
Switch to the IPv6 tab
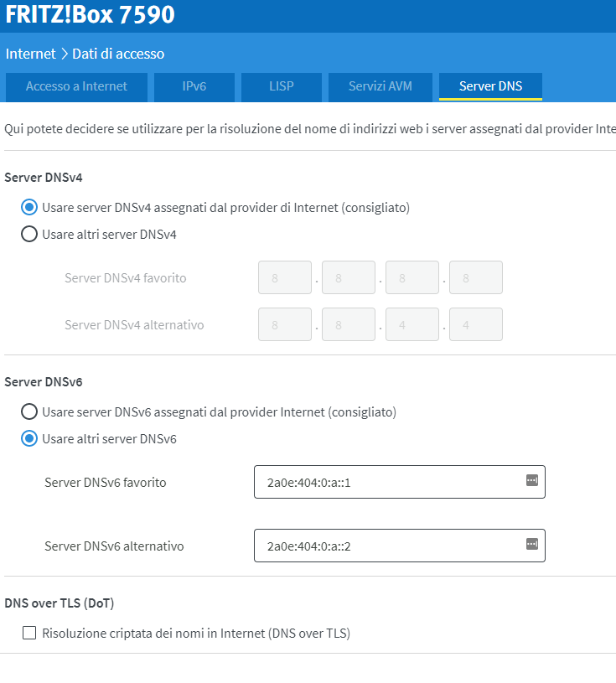tap(194, 86)
